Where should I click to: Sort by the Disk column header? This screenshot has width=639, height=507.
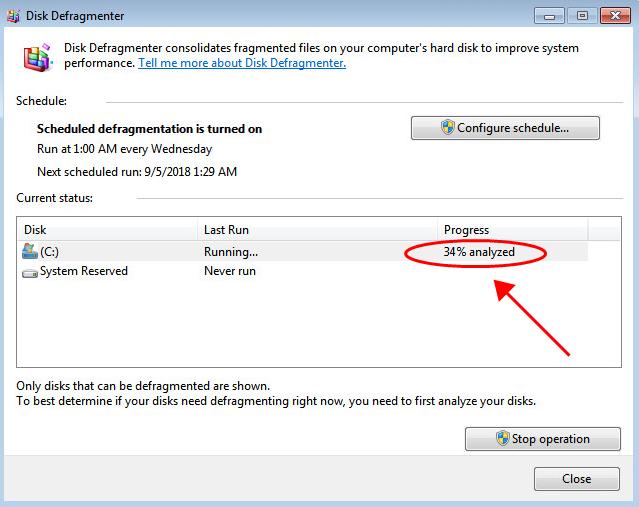pyautogui.click(x=107, y=229)
